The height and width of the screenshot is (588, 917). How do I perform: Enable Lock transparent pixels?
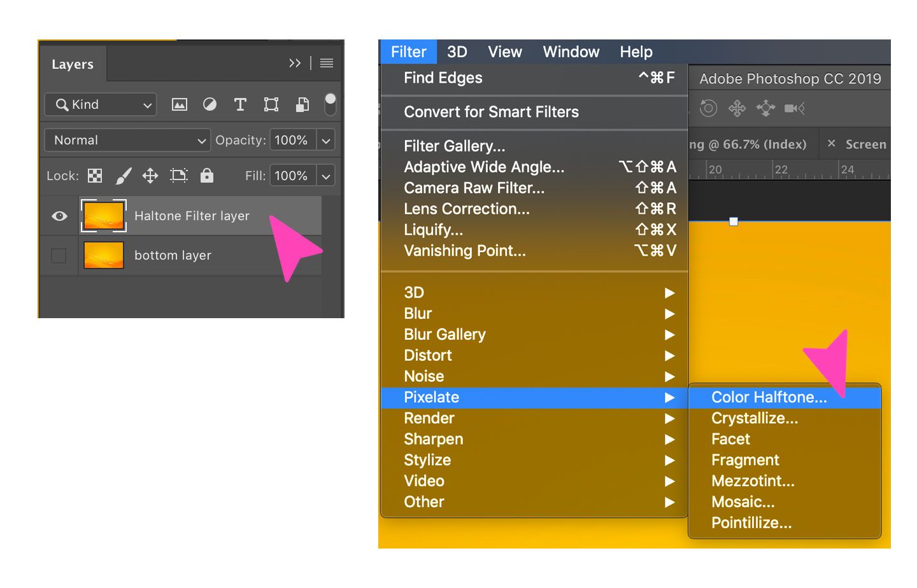(x=94, y=176)
